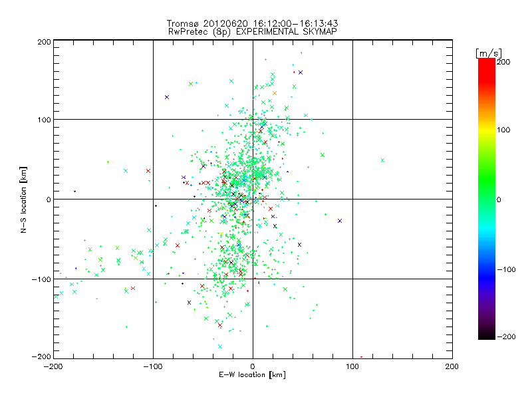This screenshot has height=399, width=532.
Task: Click the lone green X marker far right
Action: 383,160
